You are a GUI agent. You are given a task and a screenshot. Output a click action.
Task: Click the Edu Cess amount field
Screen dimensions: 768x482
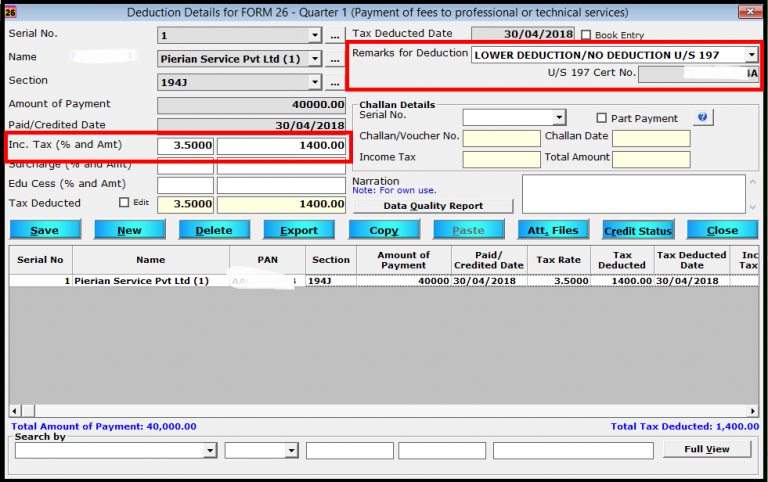[281, 185]
